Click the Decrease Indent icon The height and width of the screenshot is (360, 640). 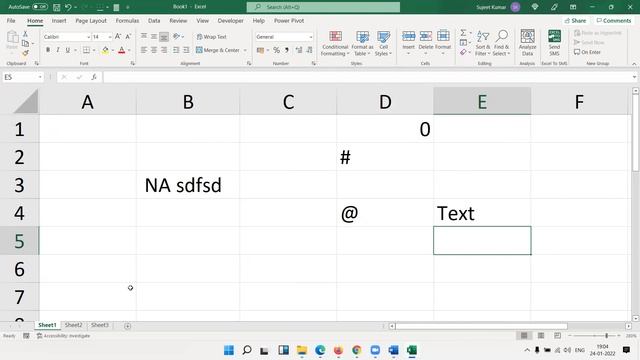pos(176,50)
